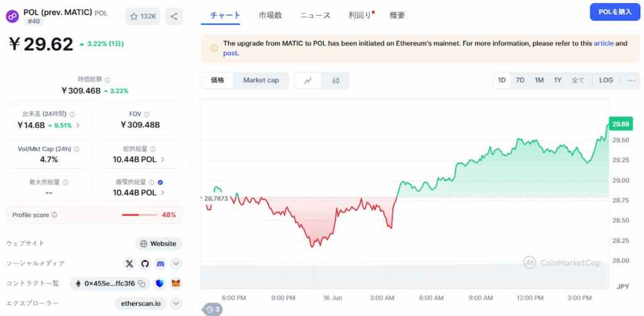Click the ¥309.48B FDV value
The image size is (644, 316).
click(x=140, y=125)
